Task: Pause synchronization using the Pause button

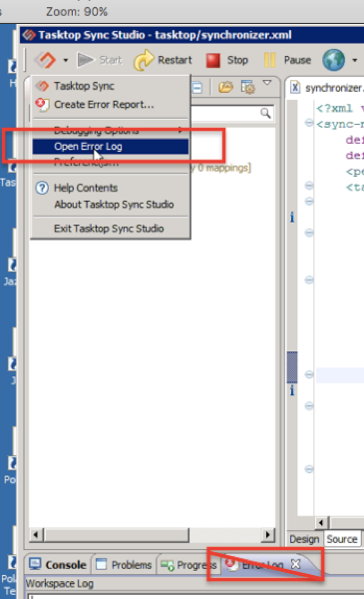Action: coord(287,60)
